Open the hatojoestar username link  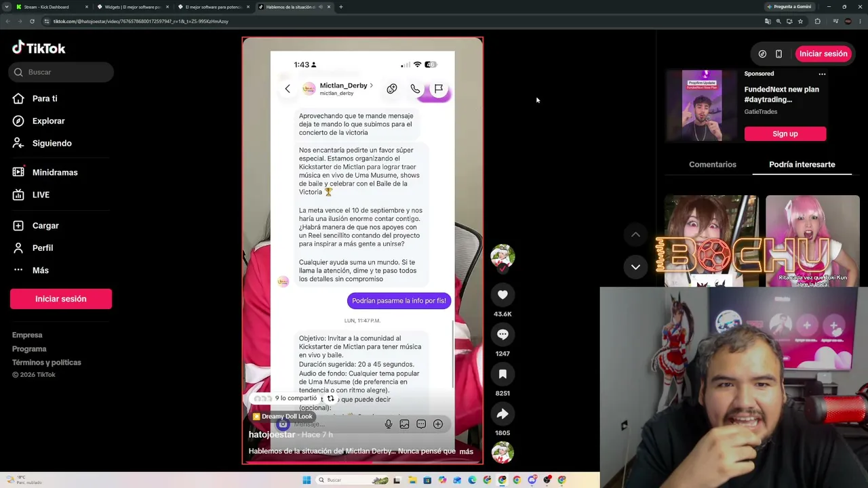[272, 434]
